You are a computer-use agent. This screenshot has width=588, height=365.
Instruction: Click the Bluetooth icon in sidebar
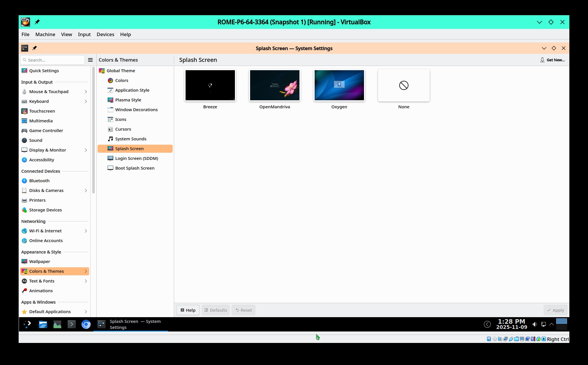(24, 181)
